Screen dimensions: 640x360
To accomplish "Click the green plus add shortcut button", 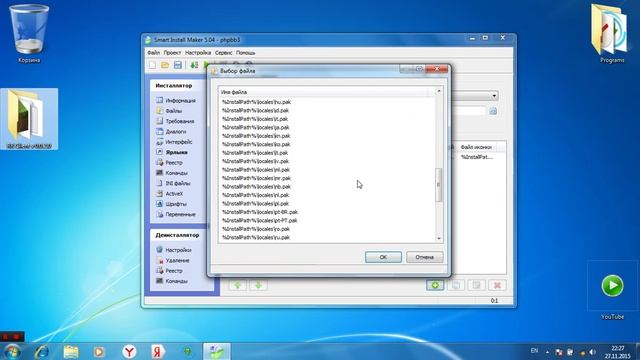I will (x=435, y=285).
